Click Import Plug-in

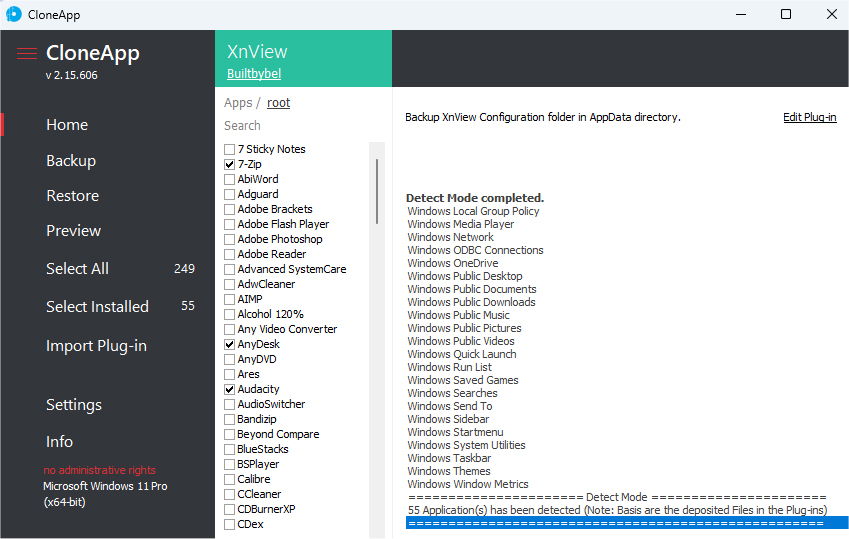96,346
